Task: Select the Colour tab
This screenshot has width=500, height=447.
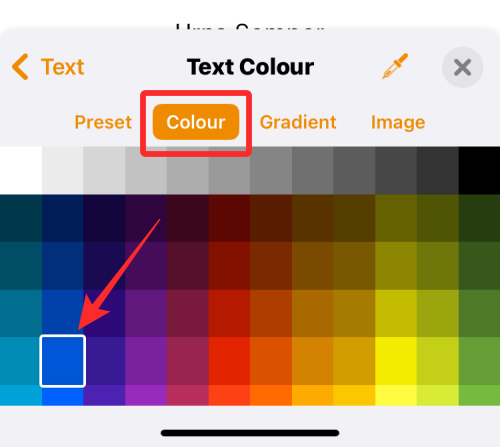Action: coord(196,122)
